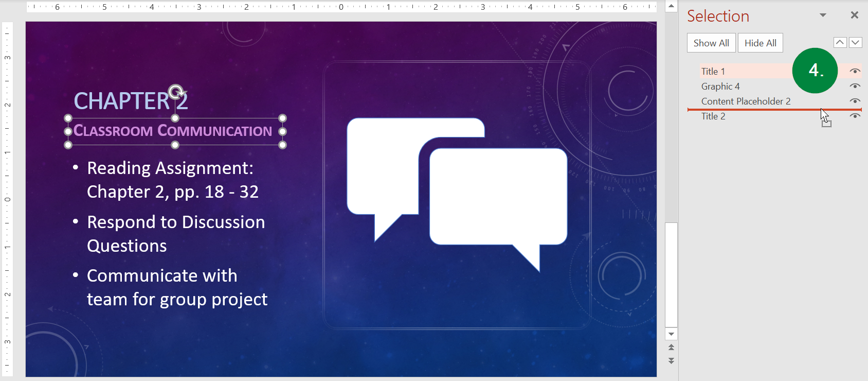Toggle visibility of Content Placeholder 2
This screenshot has width=868, height=381.
pyautogui.click(x=855, y=101)
